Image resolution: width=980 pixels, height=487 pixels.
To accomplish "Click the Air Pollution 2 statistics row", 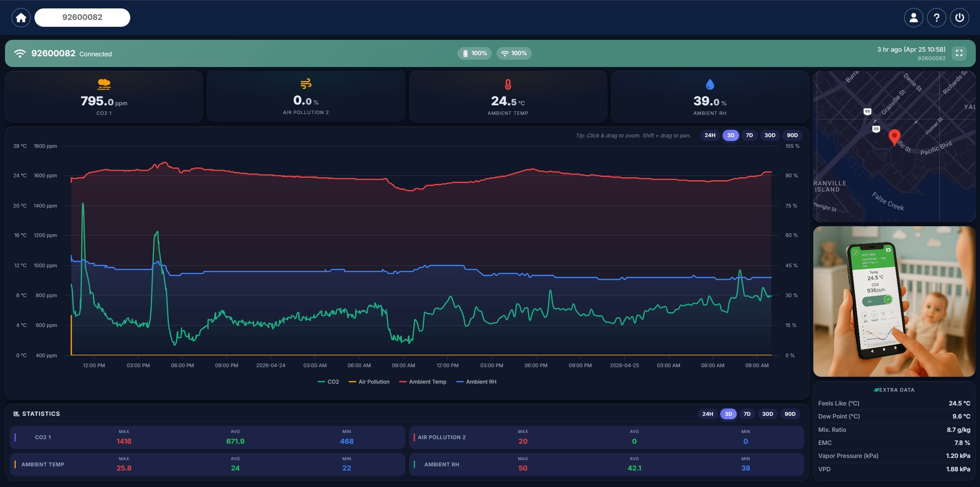I will click(606, 437).
